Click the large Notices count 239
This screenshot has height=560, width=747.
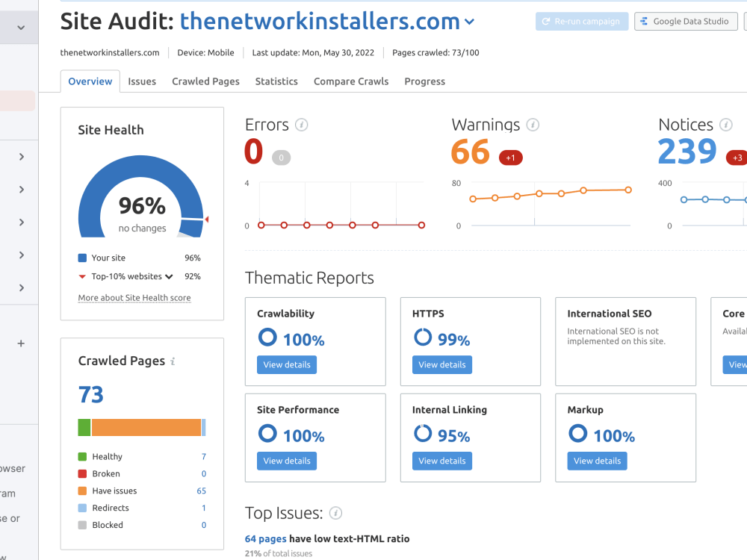(687, 152)
